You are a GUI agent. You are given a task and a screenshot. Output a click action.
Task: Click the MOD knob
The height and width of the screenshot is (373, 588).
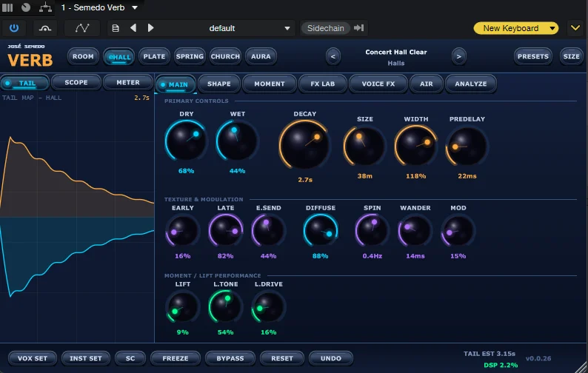[x=458, y=231]
